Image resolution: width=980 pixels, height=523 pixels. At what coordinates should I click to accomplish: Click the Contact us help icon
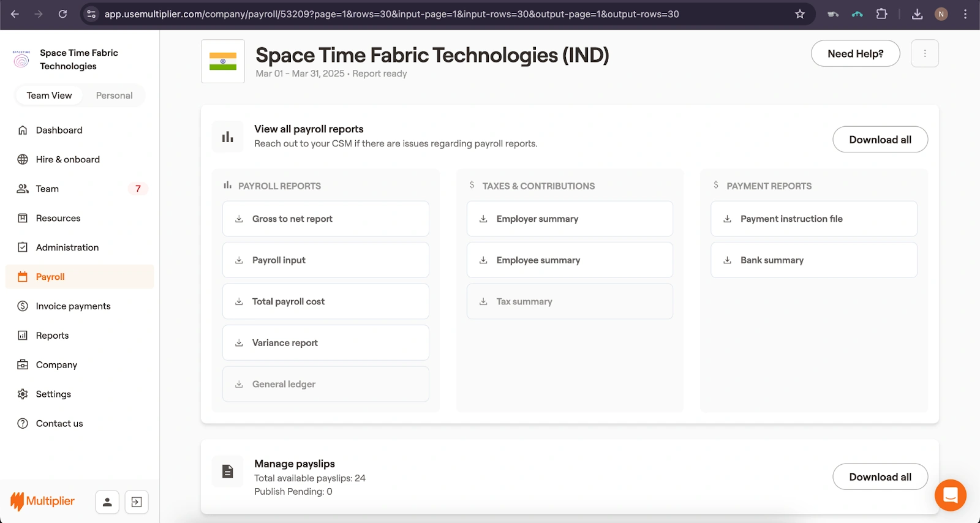click(x=23, y=423)
